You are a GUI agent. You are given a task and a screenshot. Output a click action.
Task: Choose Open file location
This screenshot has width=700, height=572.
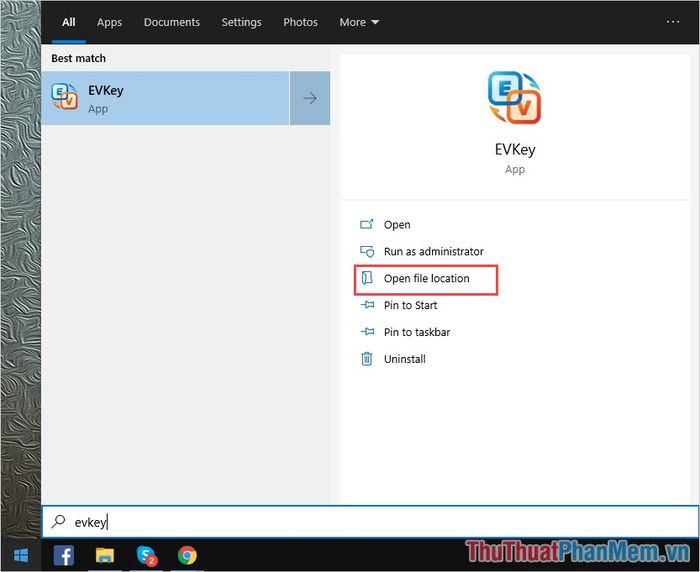pyautogui.click(x=426, y=278)
